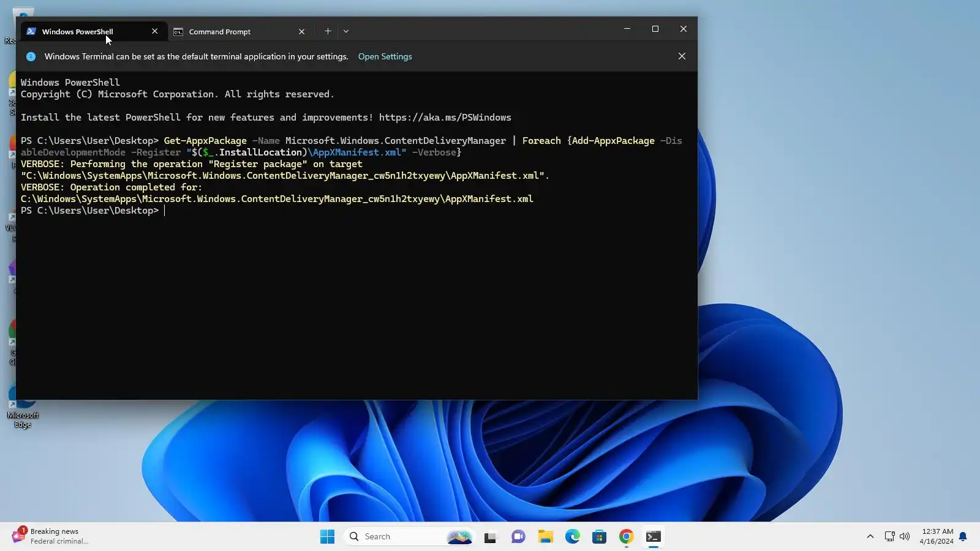
Task: Open File Explorer from the taskbar
Action: point(545,537)
